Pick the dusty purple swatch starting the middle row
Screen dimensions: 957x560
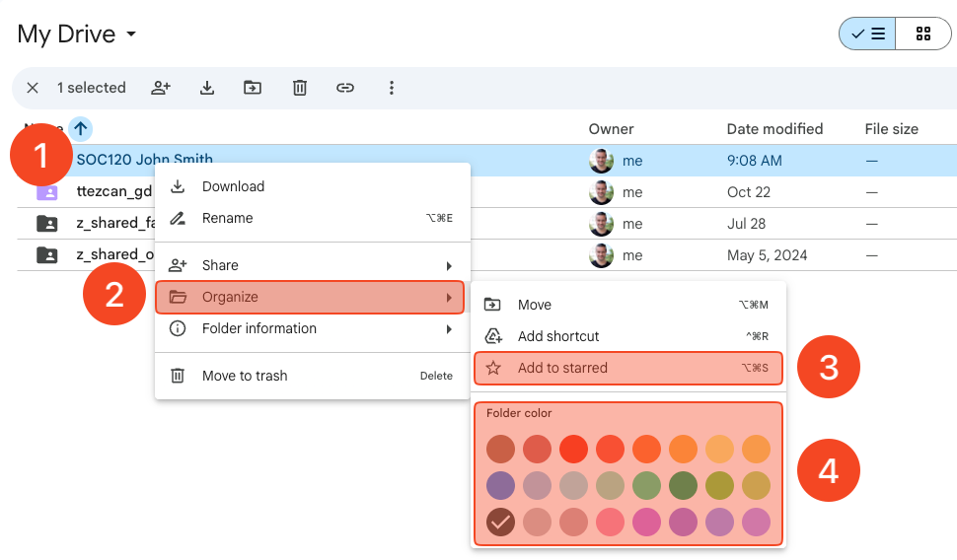(x=500, y=486)
